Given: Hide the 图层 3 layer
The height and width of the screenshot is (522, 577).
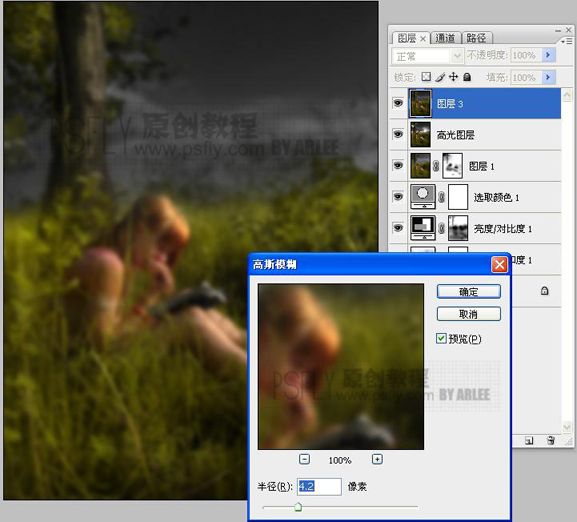Looking at the screenshot, I should [398, 103].
